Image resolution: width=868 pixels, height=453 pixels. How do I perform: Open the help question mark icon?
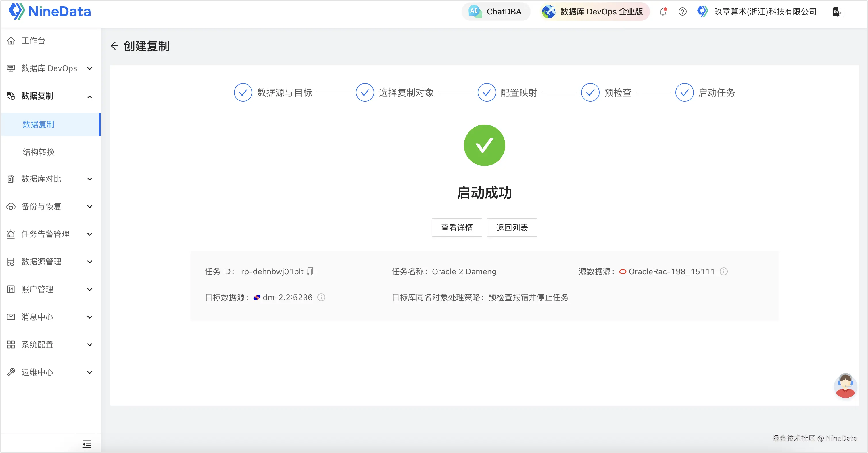click(682, 12)
